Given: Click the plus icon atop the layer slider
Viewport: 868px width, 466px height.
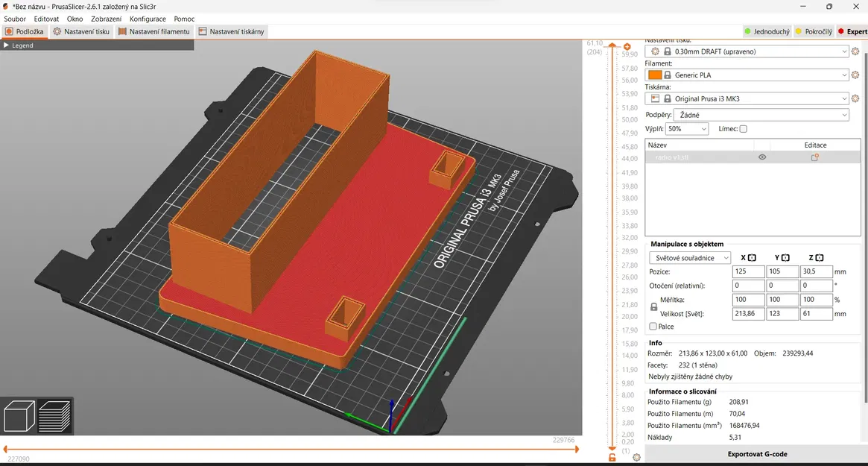Looking at the screenshot, I should [x=627, y=47].
